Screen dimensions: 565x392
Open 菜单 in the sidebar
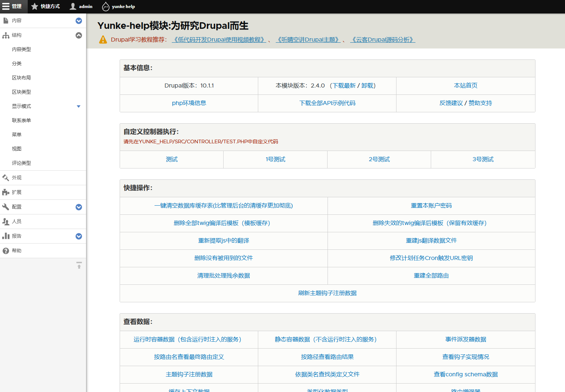coord(17,135)
